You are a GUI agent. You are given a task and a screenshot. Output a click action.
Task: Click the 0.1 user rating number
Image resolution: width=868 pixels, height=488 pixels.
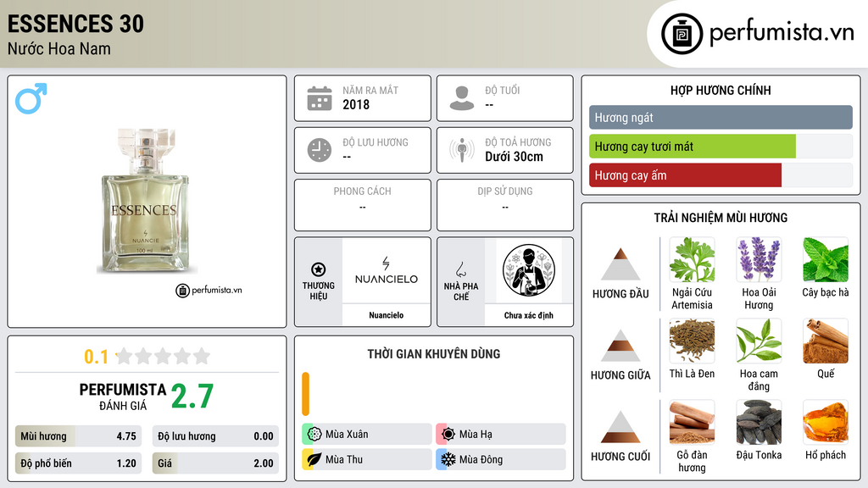pyautogui.click(x=97, y=357)
